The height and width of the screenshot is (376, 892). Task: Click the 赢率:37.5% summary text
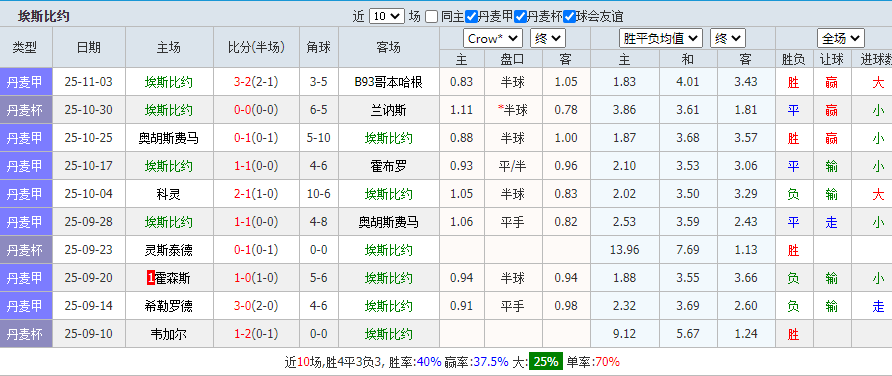click(x=477, y=361)
